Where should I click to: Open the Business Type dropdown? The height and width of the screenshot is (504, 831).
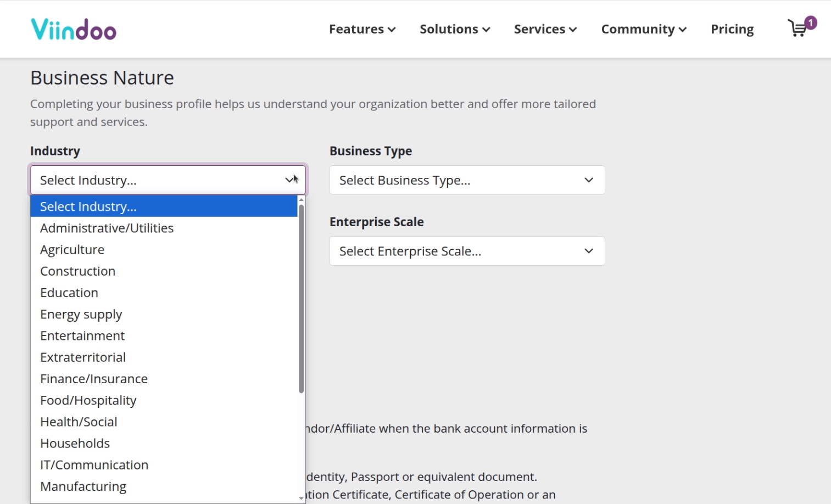pos(467,180)
